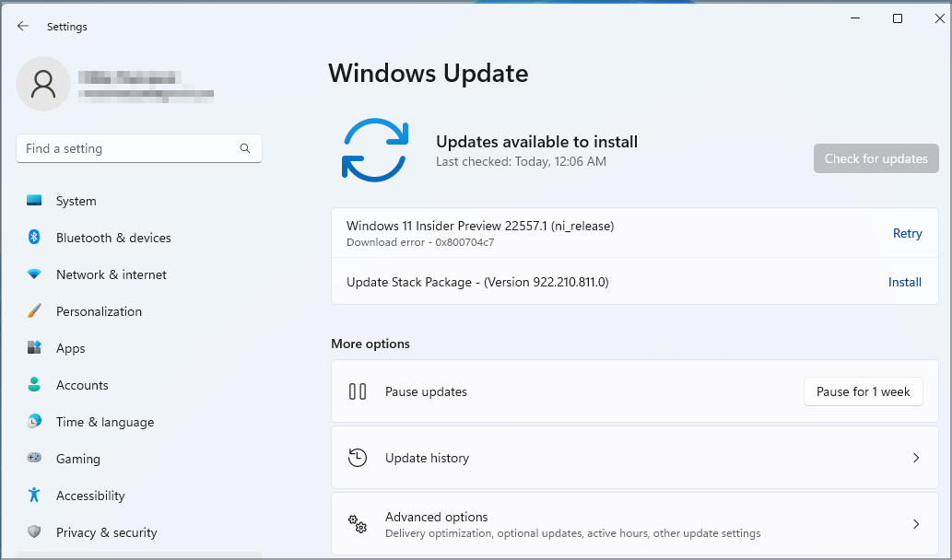Click the Gaming Xbox icon

pos(33,459)
